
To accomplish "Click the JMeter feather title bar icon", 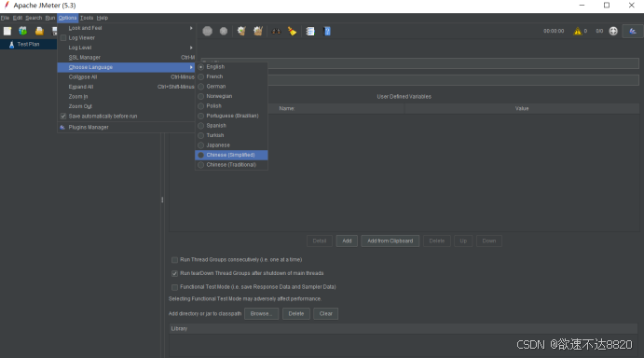I will point(7,5).
